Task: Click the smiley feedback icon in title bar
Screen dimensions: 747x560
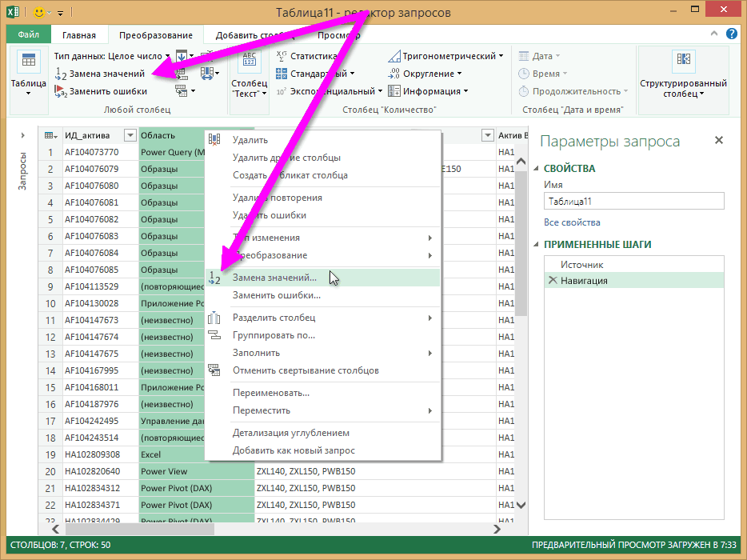Action: tap(38, 13)
